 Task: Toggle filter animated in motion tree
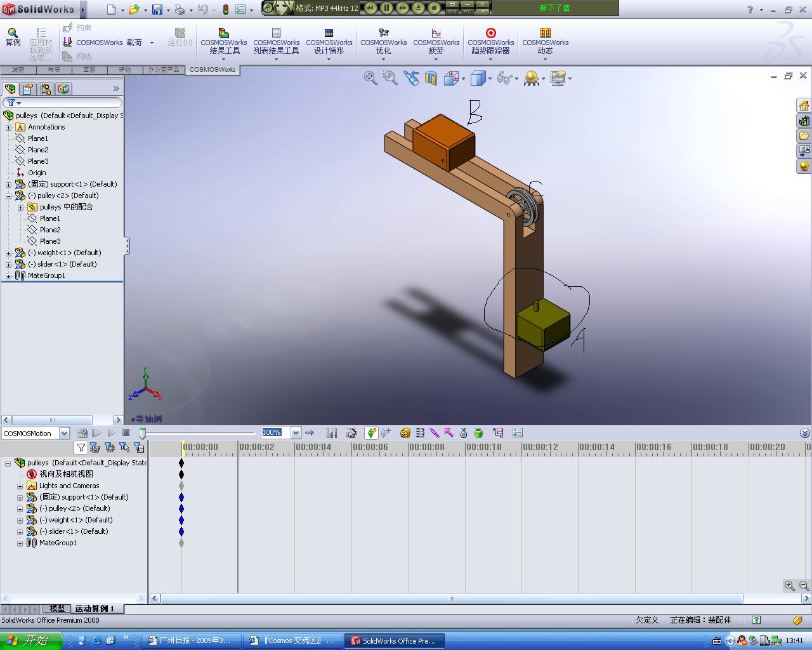[95, 448]
